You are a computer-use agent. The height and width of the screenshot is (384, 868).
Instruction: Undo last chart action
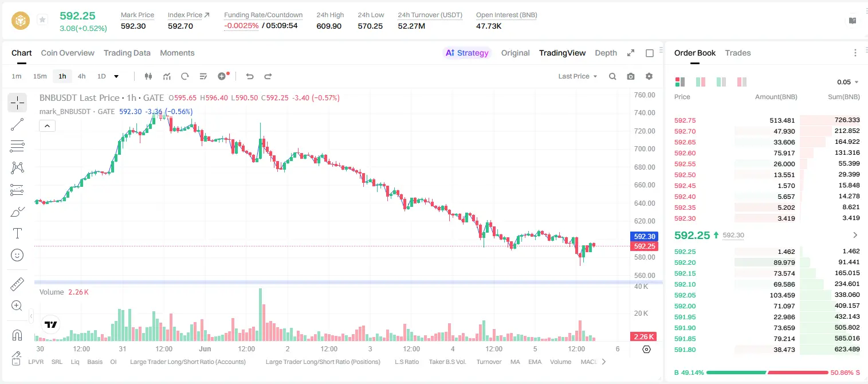tap(250, 76)
